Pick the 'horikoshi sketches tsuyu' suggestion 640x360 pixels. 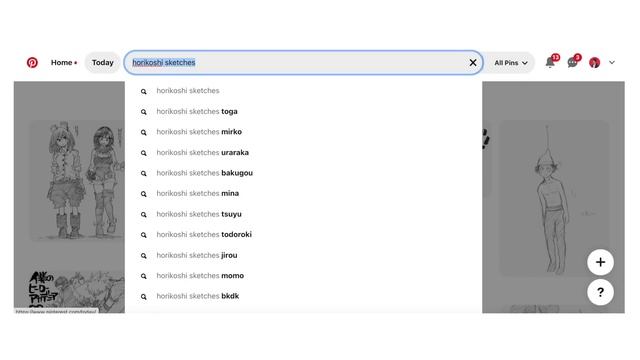304,214
